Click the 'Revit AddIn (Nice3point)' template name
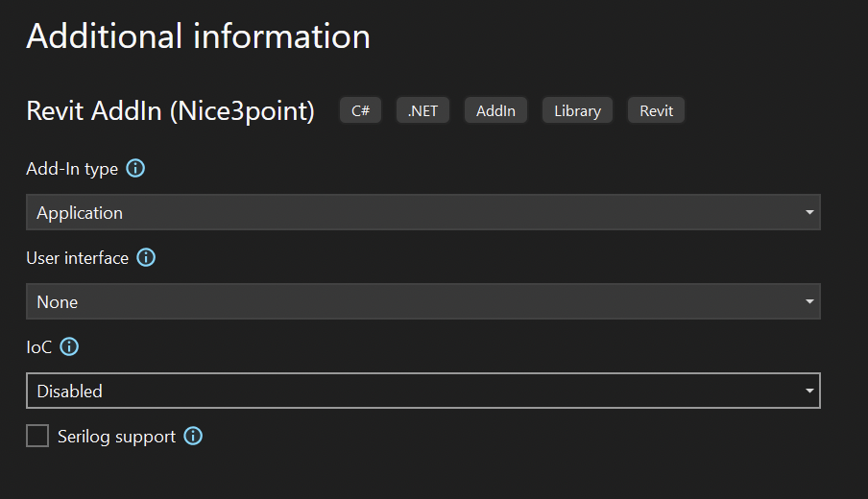Screen dimensions: 868x499 coord(170,110)
